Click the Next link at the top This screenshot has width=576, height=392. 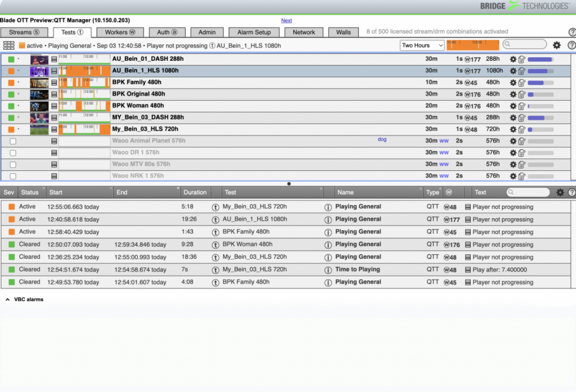coord(286,21)
